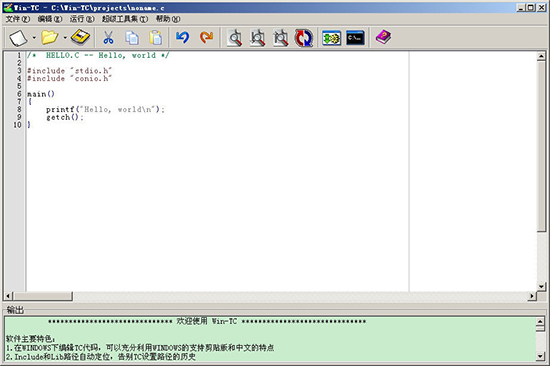Redo edit with the orange arrow
The image size is (550, 366).
[x=207, y=37]
